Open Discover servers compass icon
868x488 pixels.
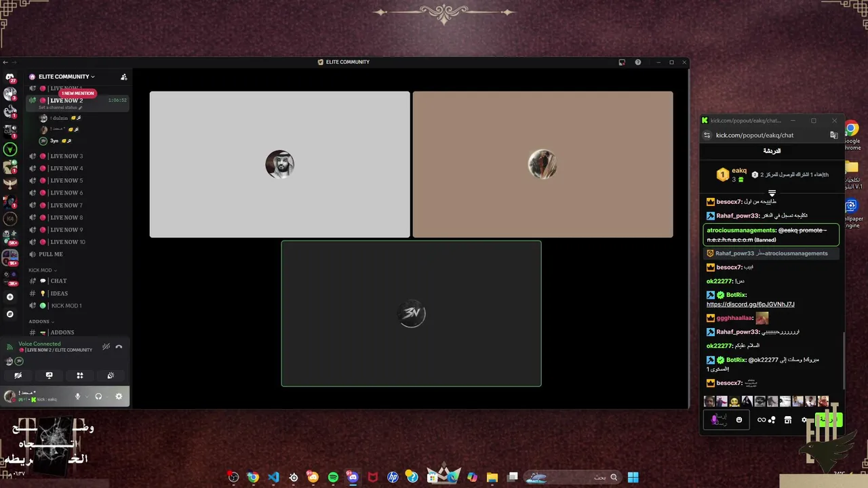pyautogui.click(x=10, y=314)
